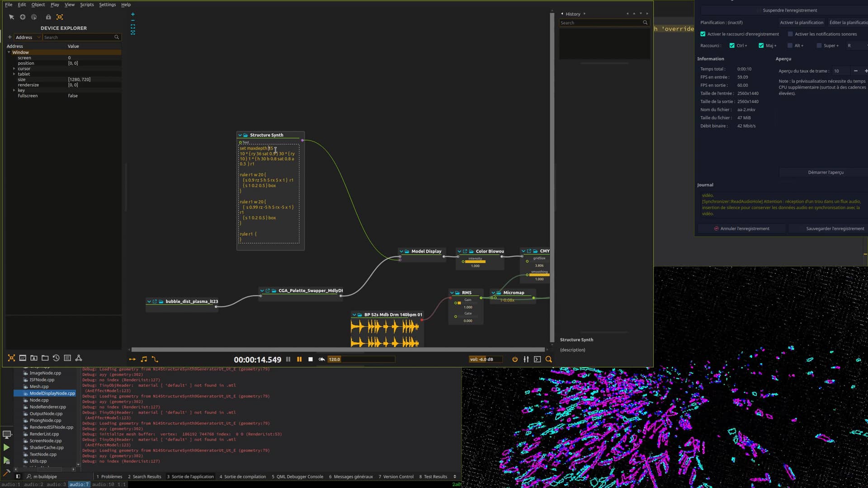Expand the key item in Device Explorer
The width and height of the screenshot is (868, 488).
click(x=14, y=90)
